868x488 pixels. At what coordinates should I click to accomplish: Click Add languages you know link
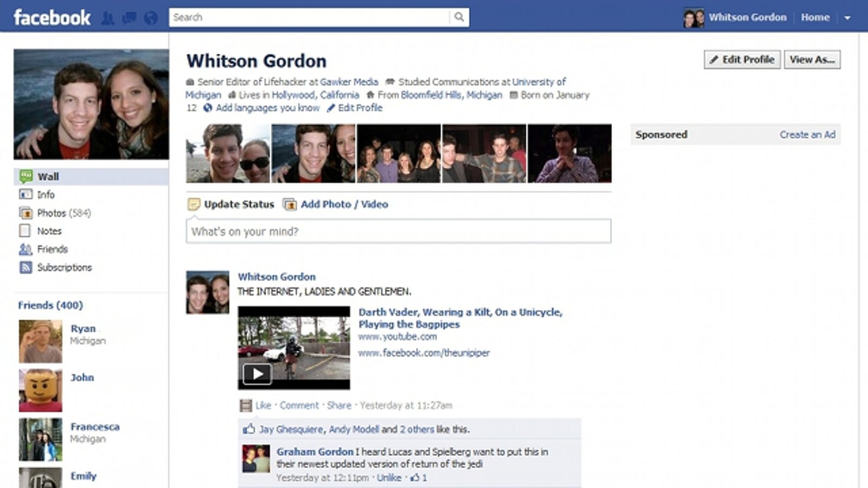pos(267,108)
